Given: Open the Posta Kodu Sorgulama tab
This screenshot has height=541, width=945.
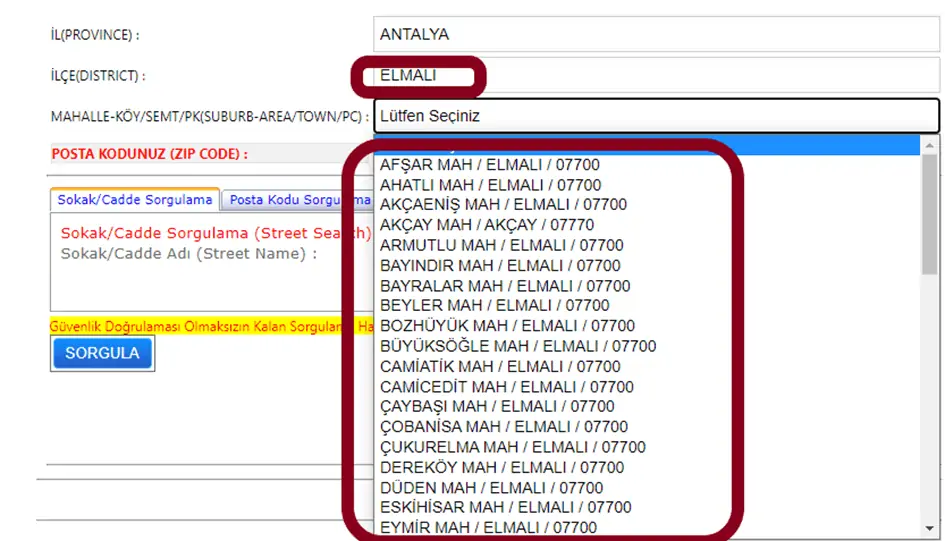Looking at the screenshot, I should [295, 200].
